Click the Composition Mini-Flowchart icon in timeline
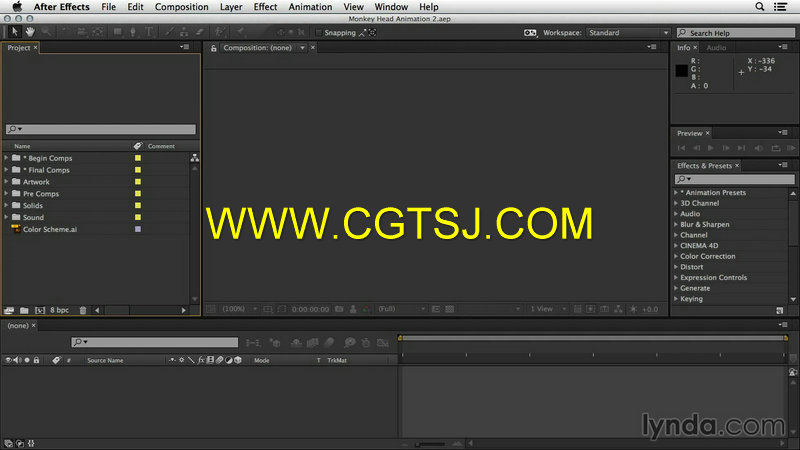 [253, 343]
